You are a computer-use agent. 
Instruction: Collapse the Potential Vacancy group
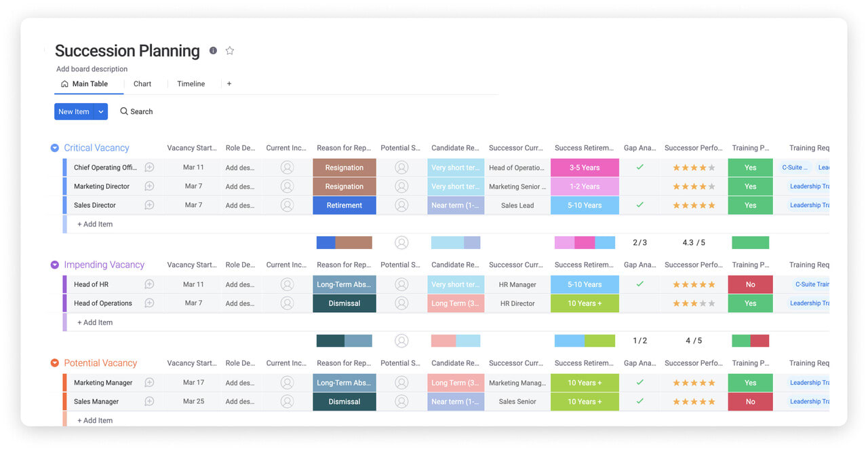[55, 363]
